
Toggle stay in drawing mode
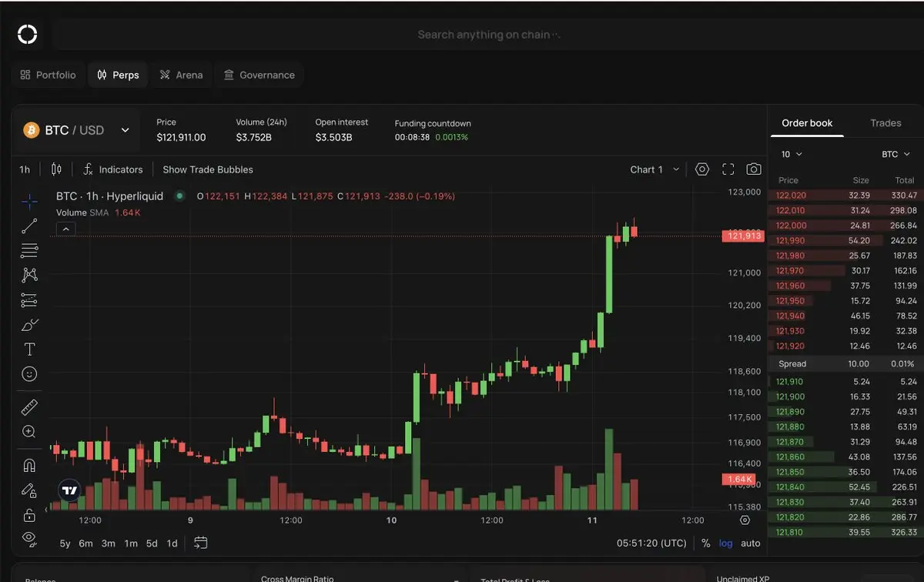29,490
